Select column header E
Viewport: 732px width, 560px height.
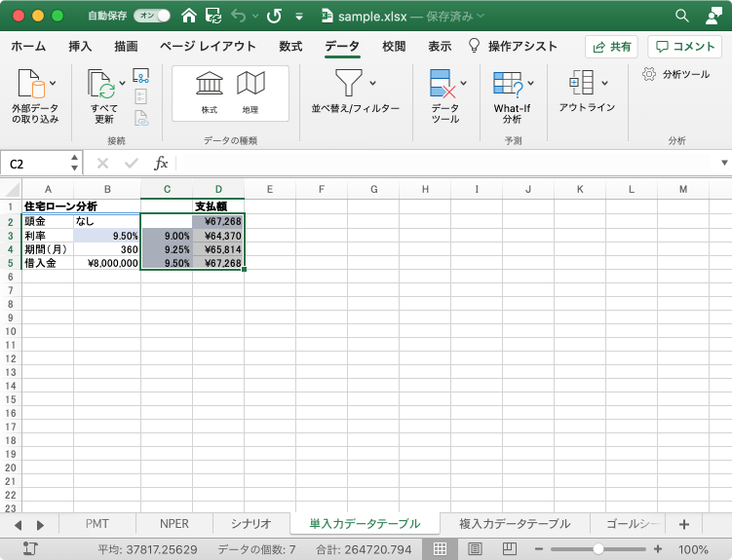click(x=270, y=189)
